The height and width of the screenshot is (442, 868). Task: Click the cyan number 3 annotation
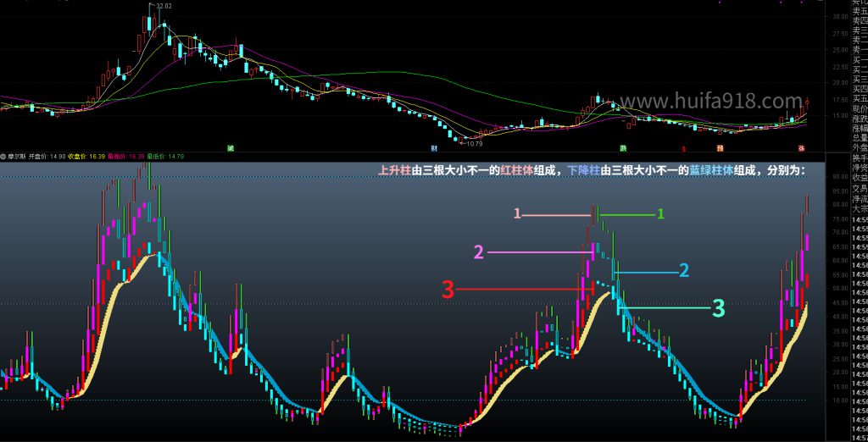(717, 308)
